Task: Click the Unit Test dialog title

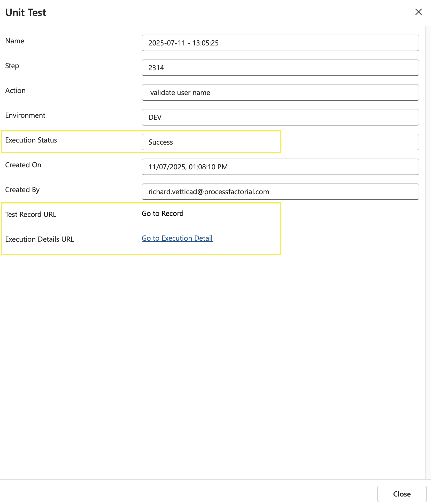Action: coord(26,13)
